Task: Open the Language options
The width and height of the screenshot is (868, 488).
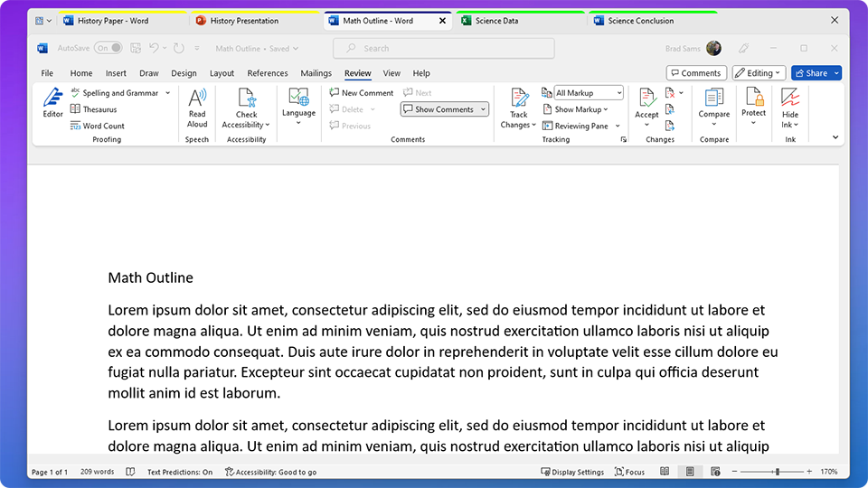Action: (298, 107)
